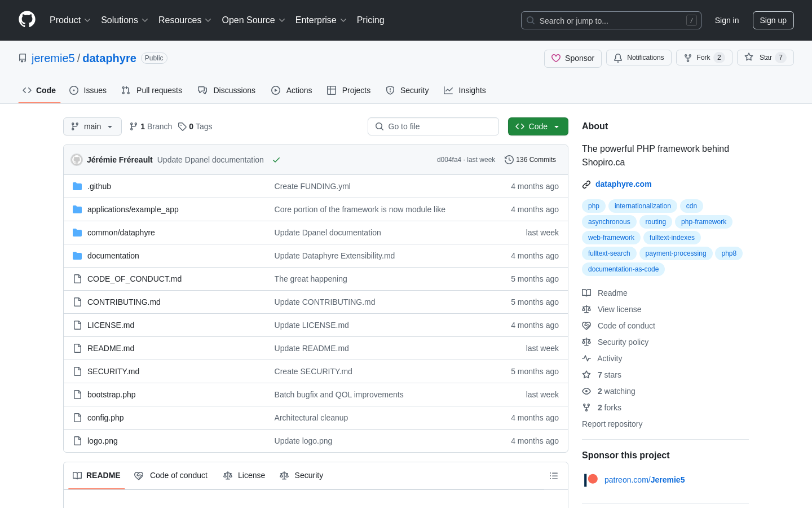Image resolution: width=812 pixels, height=508 pixels.
Task: Open SECURITY.md file
Action: [x=113, y=371]
